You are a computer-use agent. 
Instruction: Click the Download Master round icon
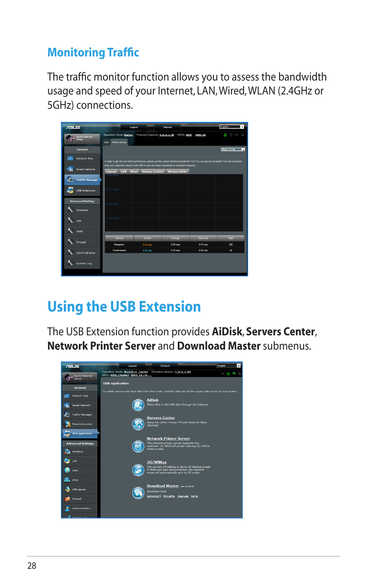coord(138,493)
